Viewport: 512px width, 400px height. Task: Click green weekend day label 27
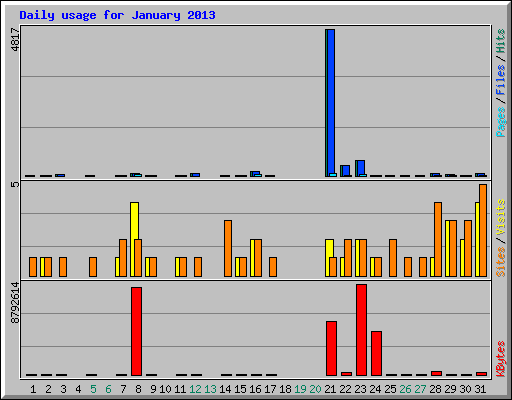point(420,389)
